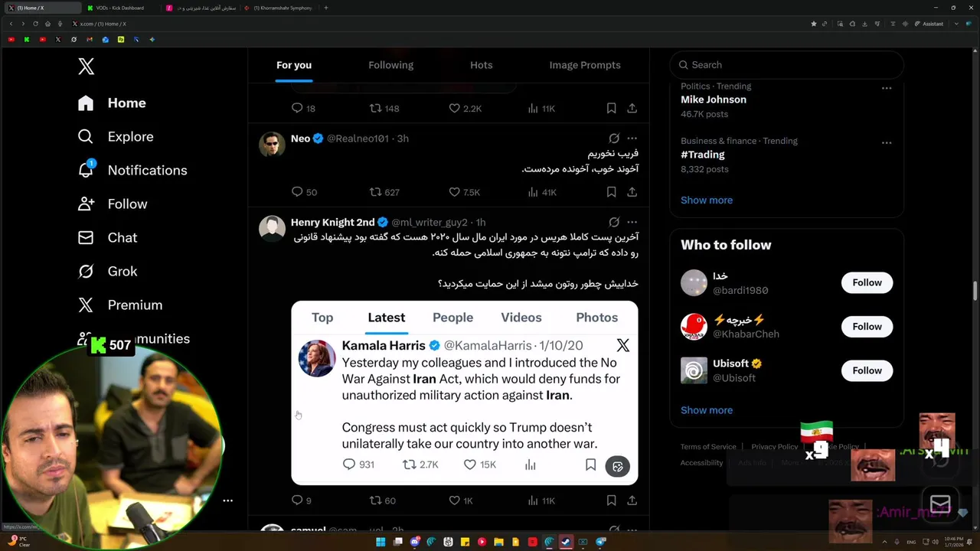The width and height of the screenshot is (980, 551).
Task: Open the browser Assistant button
Action: (x=929, y=24)
